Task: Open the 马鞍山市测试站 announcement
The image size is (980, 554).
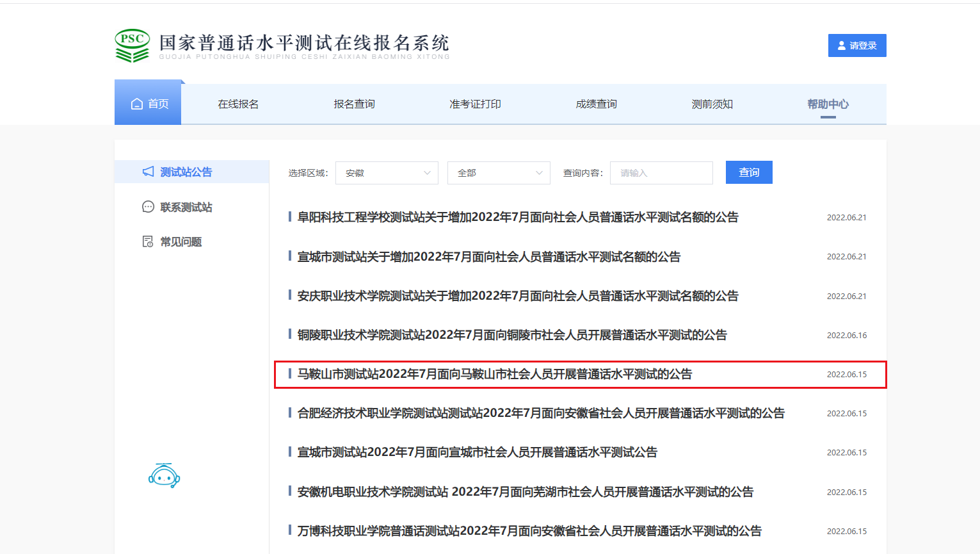Action: point(495,374)
